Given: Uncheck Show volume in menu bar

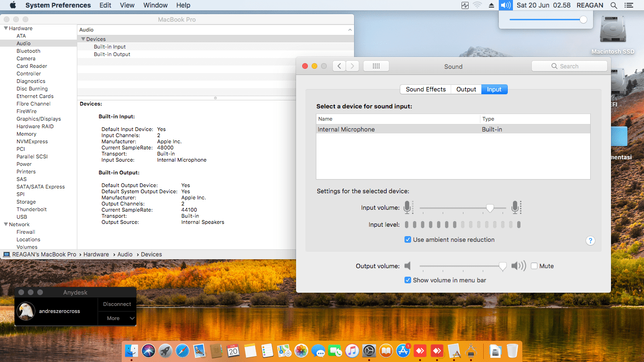Looking at the screenshot, I should click(408, 280).
